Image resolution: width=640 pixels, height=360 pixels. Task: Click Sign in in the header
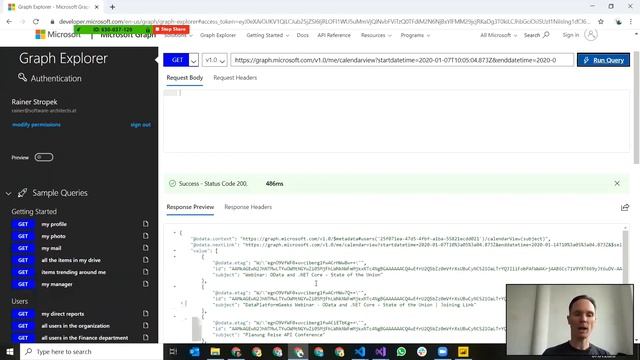570,35
